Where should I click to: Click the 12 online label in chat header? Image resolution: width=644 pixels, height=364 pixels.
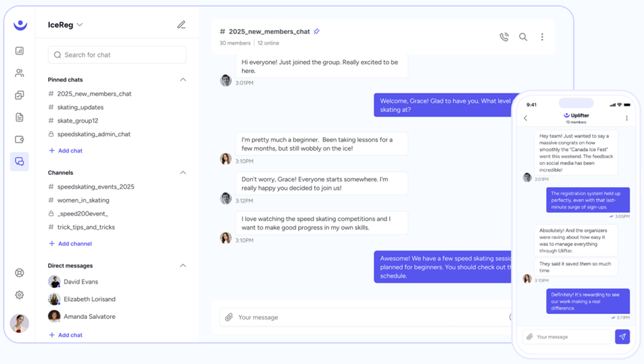click(268, 43)
